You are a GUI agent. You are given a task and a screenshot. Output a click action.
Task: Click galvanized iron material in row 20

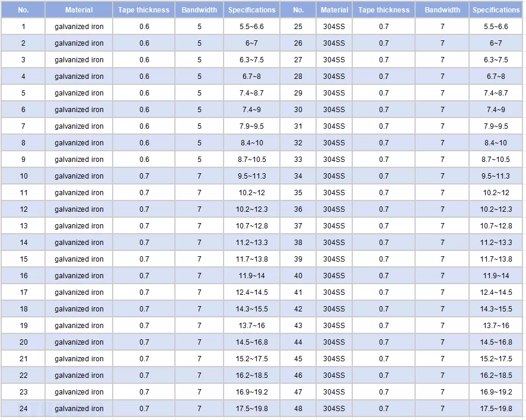pyautogui.click(x=79, y=342)
